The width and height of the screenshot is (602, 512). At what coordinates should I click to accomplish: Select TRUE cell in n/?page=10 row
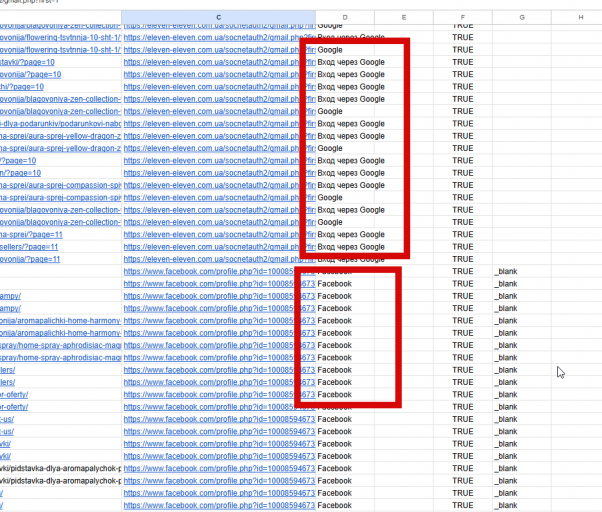tap(463, 173)
